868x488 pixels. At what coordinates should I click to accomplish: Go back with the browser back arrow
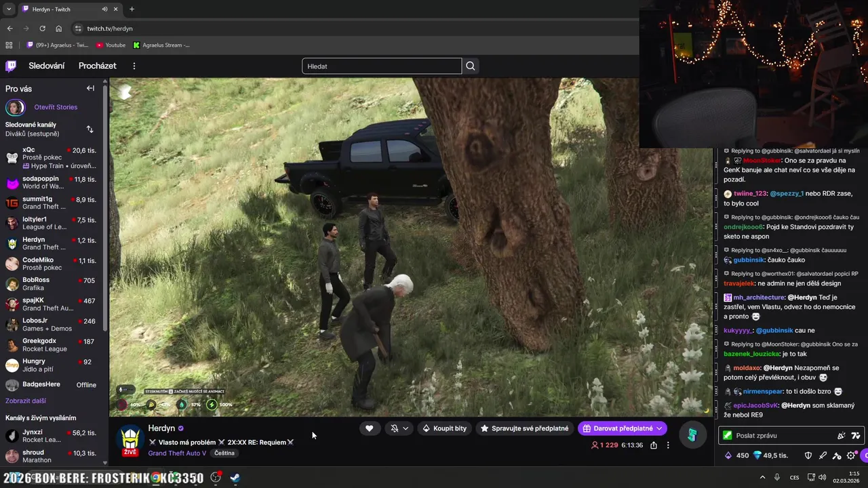[9, 28]
